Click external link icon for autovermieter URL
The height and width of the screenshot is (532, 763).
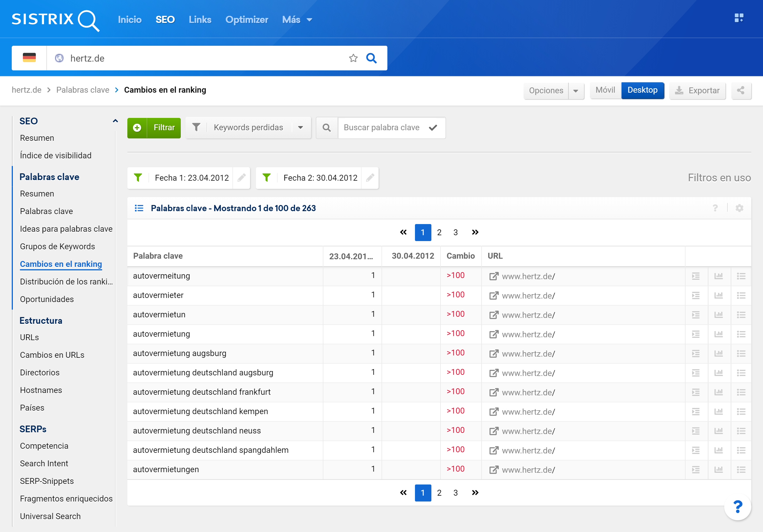pos(494,295)
